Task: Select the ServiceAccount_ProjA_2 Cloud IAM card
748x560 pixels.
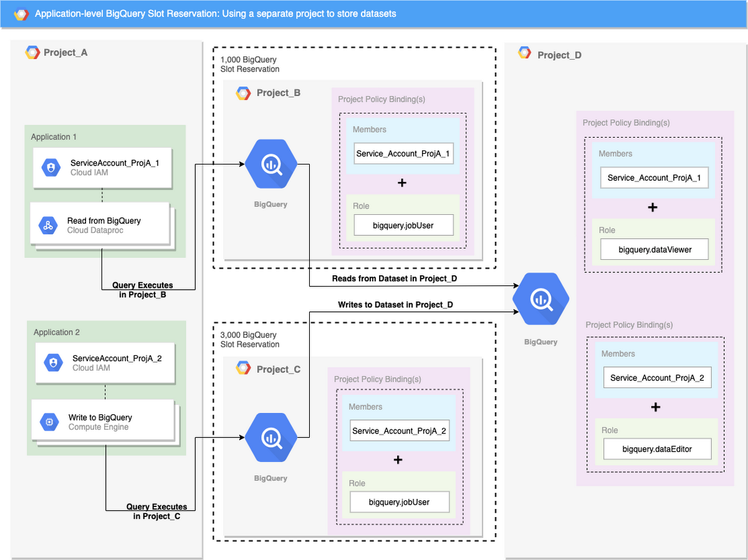Action: tap(105, 363)
